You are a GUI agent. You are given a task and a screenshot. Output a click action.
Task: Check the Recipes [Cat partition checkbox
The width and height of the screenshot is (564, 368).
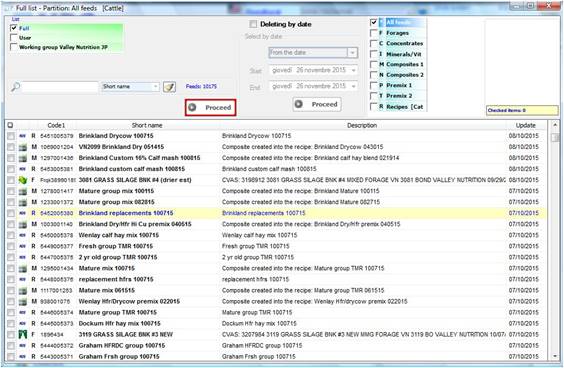(373, 106)
